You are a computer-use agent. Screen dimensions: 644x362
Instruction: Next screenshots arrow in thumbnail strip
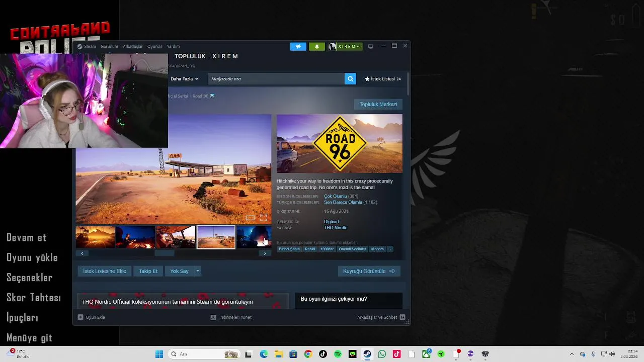click(265, 253)
